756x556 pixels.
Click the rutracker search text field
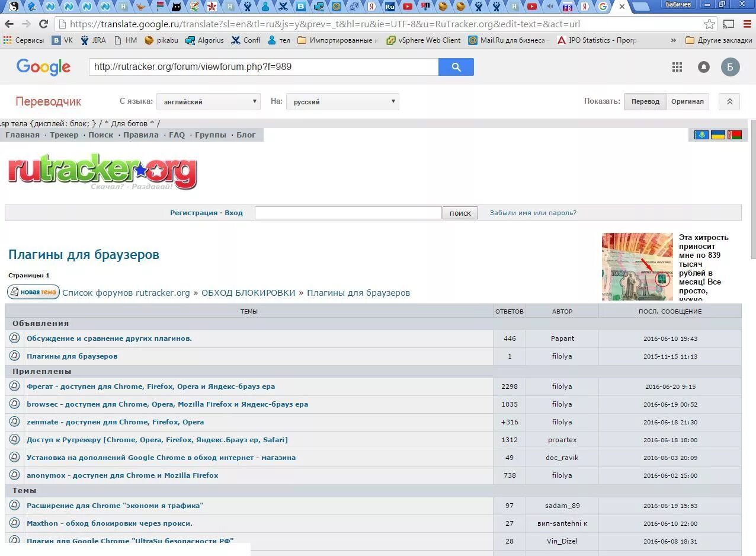348,213
